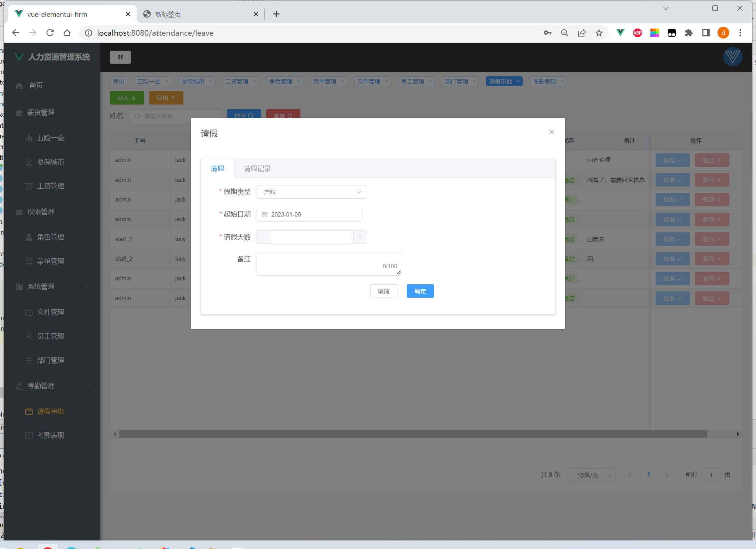Screen dimensions: 756x549
Task: Click the user avatar logo top right
Action: [x=732, y=57]
